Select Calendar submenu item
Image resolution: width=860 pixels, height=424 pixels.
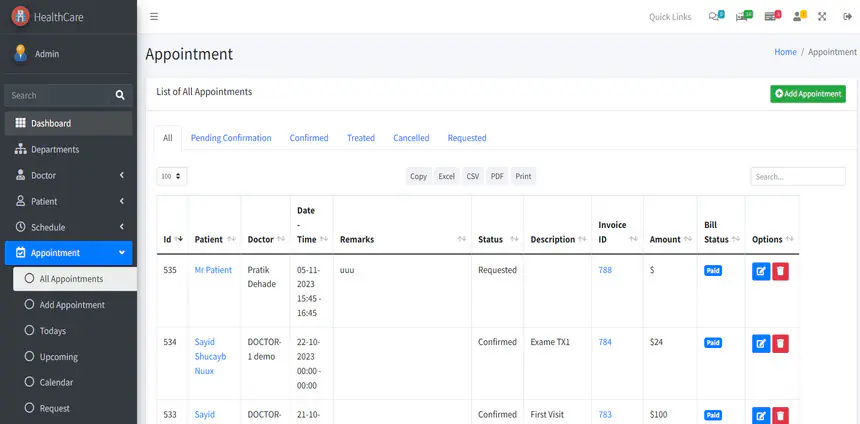pos(75,382)
